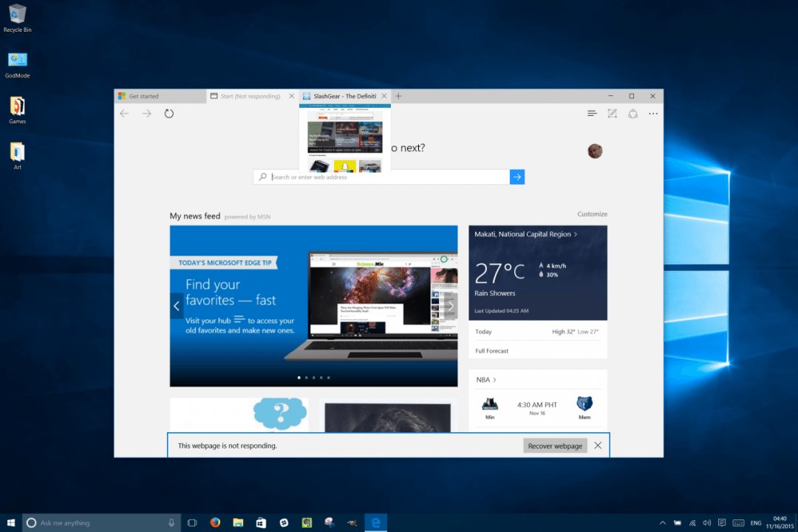This screenshot has width=798, height=532.
Task: Select the last carousel dot indicator
Action: point(329,378)
